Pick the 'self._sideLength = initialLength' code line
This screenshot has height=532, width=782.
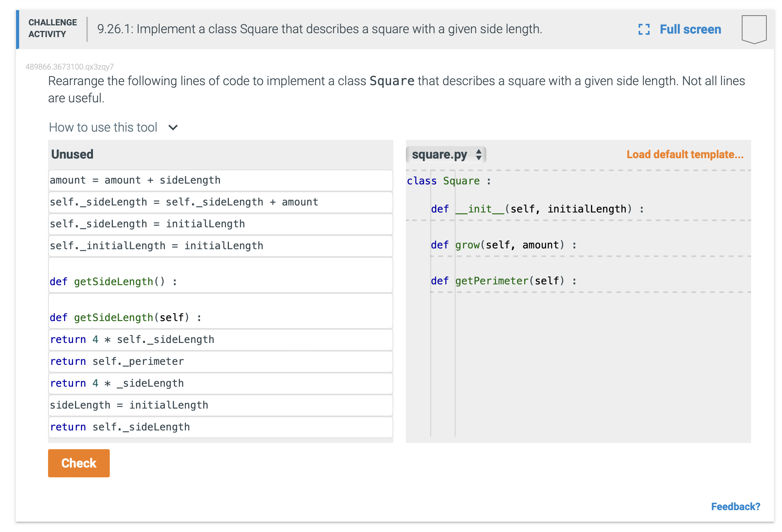click(x=220, y=224)
